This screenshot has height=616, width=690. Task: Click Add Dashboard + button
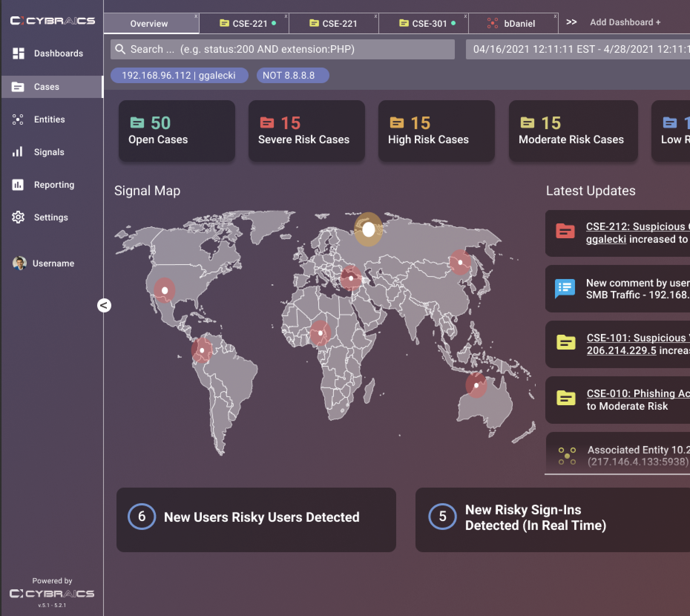625,22
